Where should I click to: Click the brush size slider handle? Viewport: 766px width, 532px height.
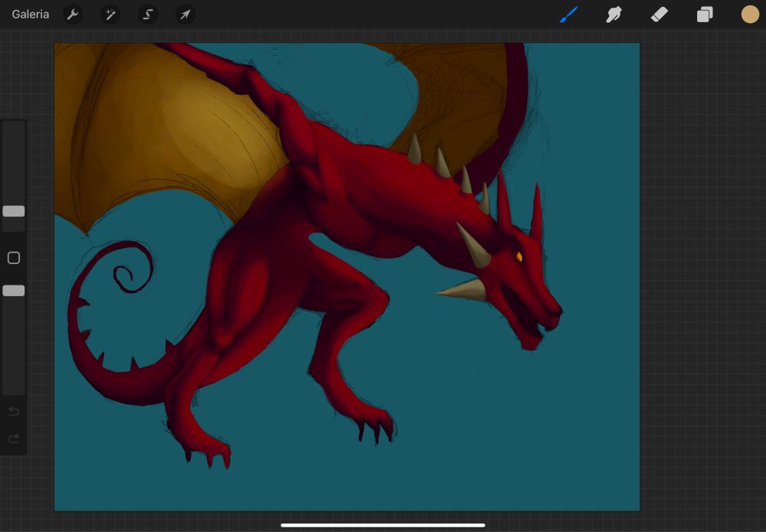(14, 211)
